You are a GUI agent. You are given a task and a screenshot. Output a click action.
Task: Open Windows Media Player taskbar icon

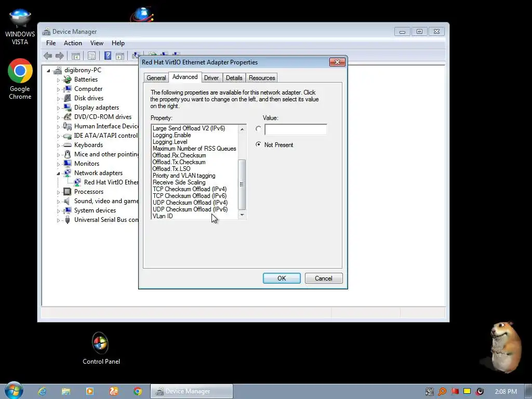(90, 391)
